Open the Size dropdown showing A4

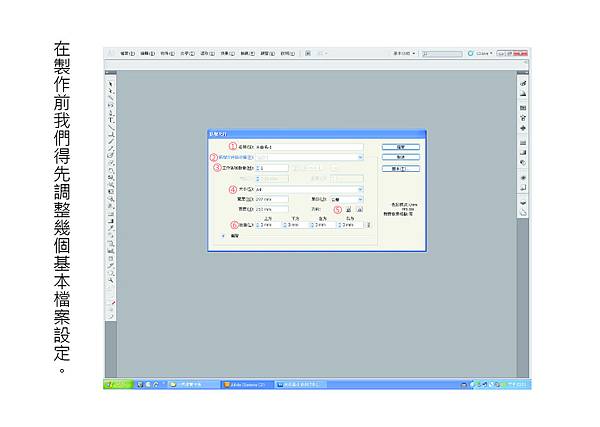(309, 189)
